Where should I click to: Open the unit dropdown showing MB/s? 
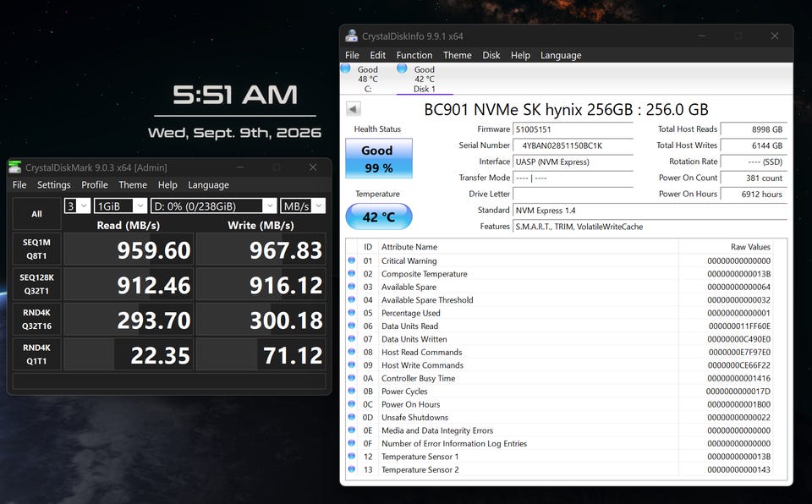pos(303,205)
